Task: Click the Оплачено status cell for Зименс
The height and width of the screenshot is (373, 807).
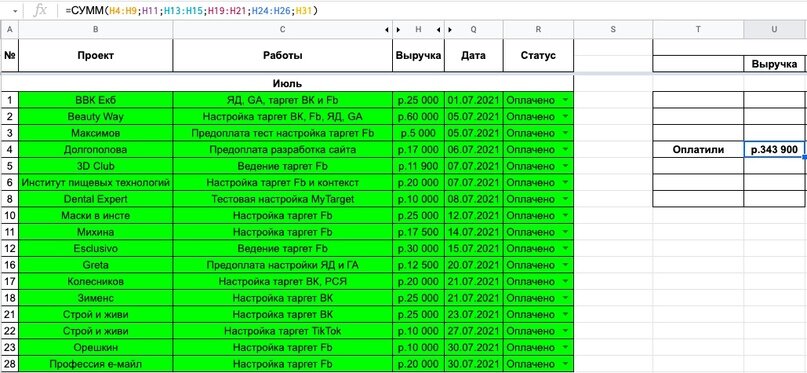Action: 538,298
